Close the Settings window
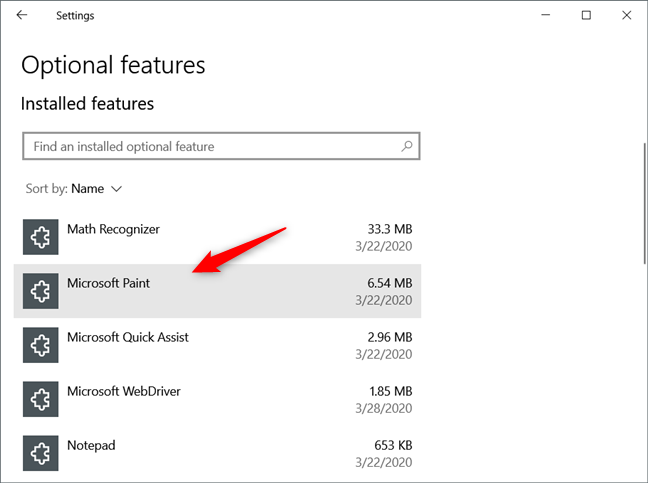The height and width of the screenshot is (483, 648). [627, 15]
